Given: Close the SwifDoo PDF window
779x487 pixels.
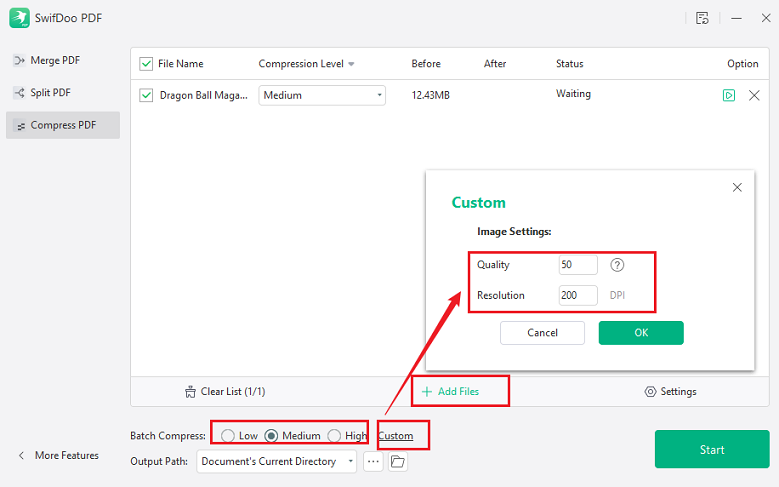Looking at the screenshot, I should 766,18.
